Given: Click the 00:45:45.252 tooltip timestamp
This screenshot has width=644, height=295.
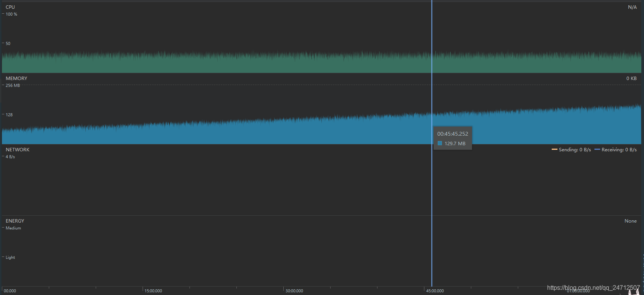Looking at the screenshot, I should tap(453, 134).
